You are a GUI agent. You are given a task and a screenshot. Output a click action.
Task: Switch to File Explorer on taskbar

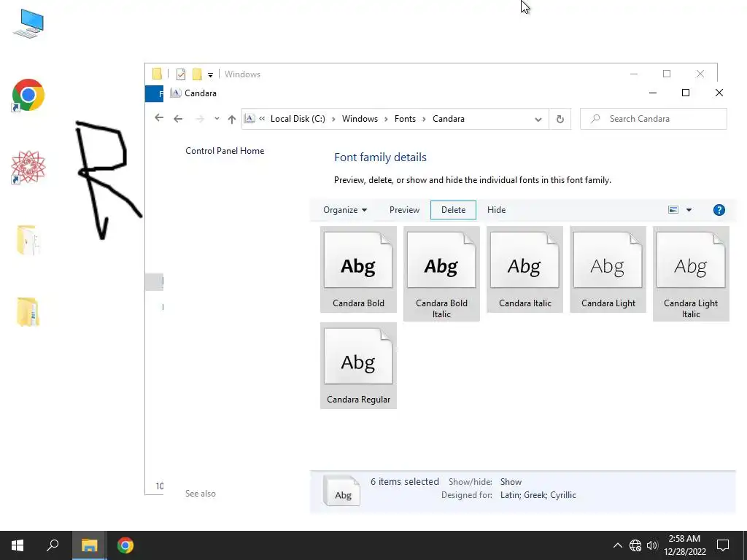coord(89,545)
